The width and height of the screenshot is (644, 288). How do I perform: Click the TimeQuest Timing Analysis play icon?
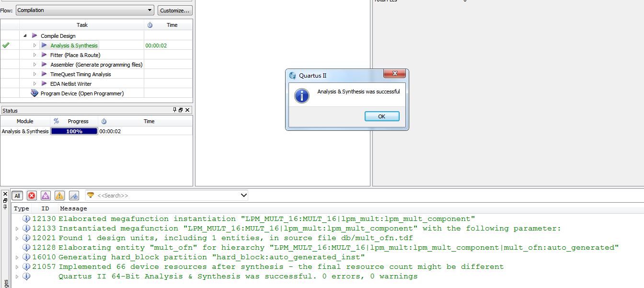[44, 74]
